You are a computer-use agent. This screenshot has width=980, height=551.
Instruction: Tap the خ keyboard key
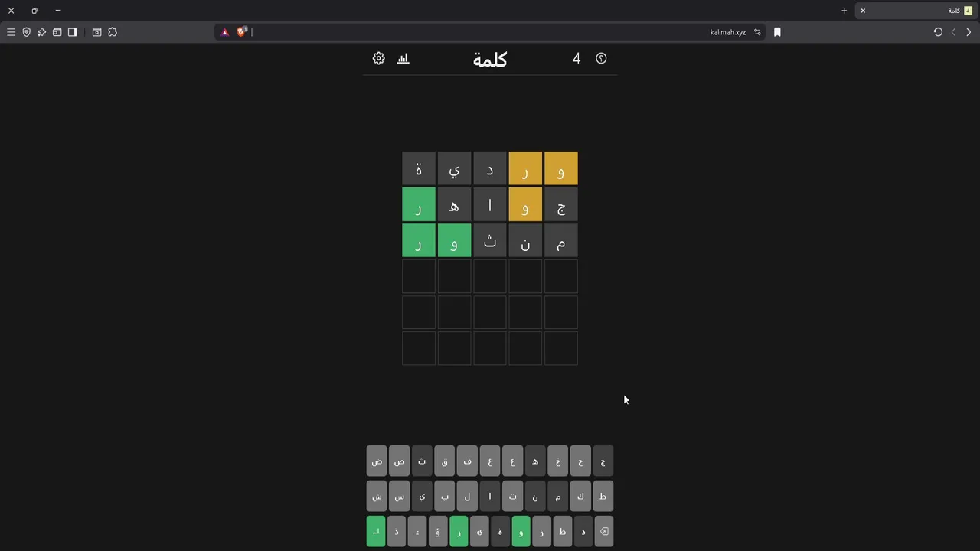[x=557, y=461]
